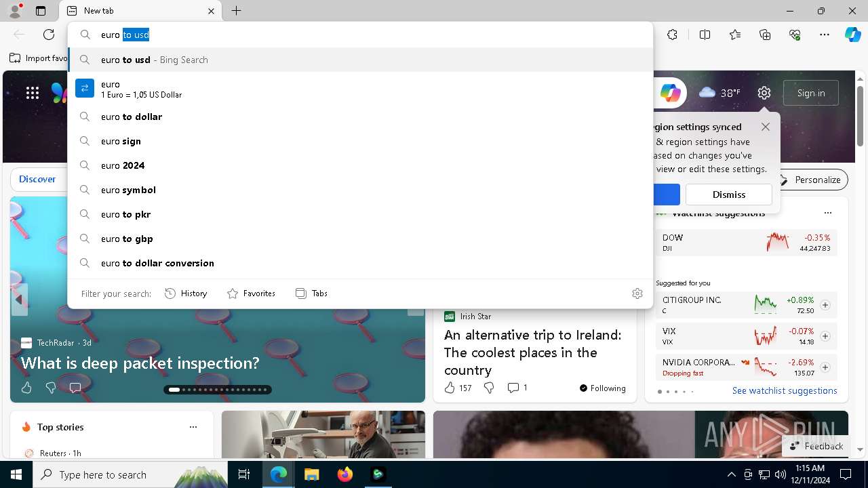
Task: Choose 'euro to gbp' suggestion
Action: [360, 239]
